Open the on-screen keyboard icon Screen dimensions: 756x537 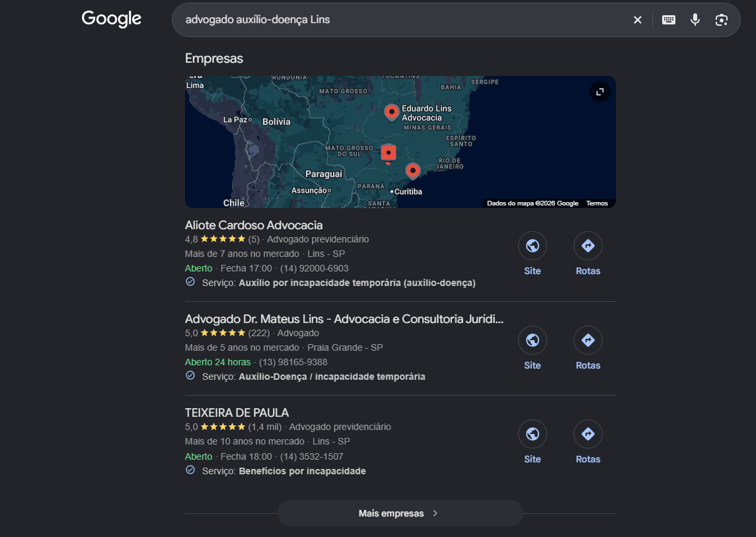(668, 20)
